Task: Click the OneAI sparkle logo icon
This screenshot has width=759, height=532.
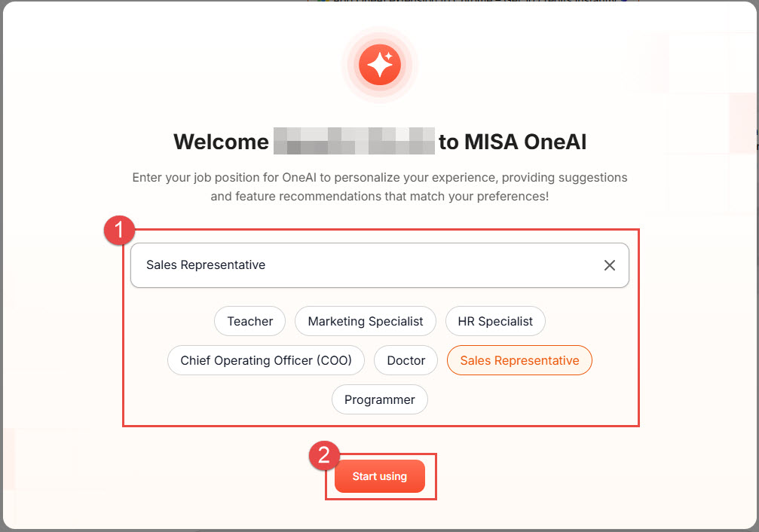Action: tap(379, 66)
